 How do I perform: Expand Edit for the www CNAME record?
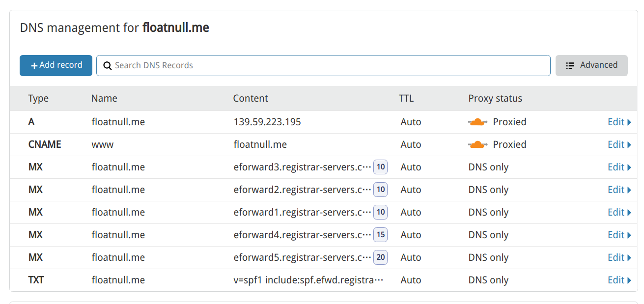[619, 144]
